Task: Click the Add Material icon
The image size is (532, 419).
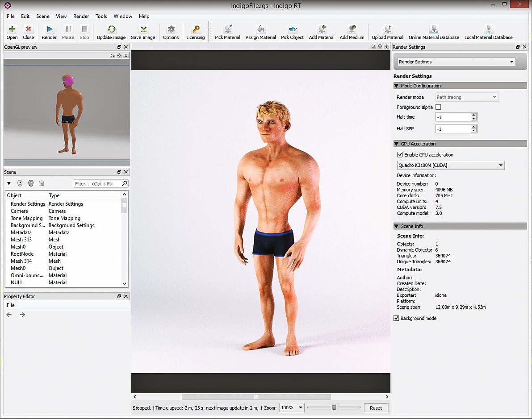Action: (322, 32)
